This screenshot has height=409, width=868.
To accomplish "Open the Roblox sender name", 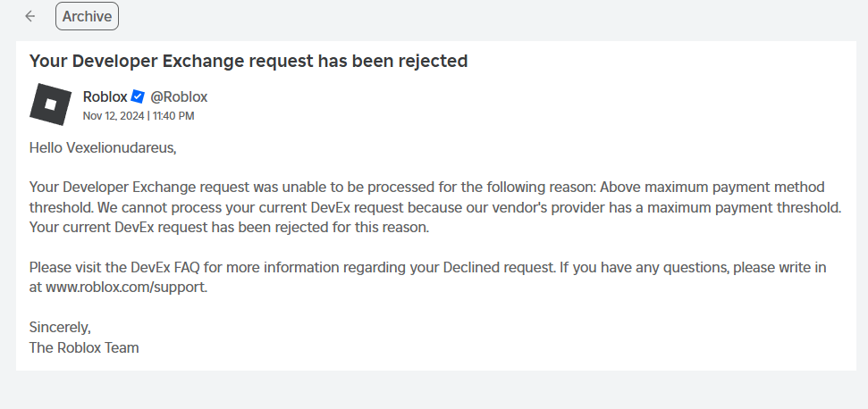I will tap(105, 96).
